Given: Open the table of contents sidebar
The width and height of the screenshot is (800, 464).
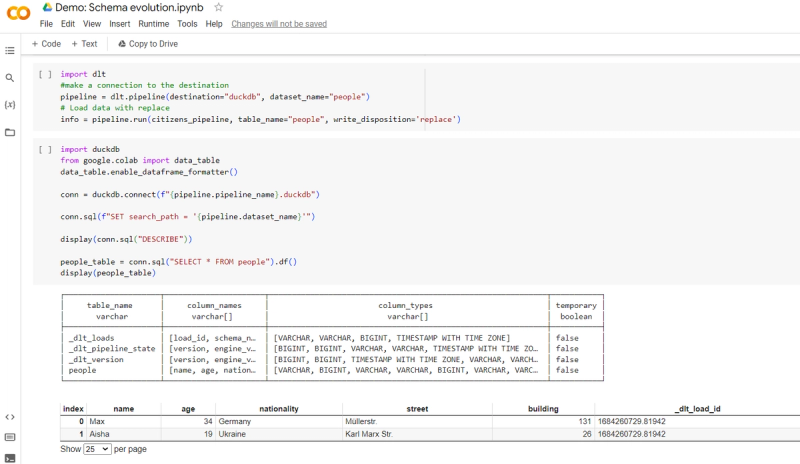Looking at the screenshot, I should coord(10,51).
